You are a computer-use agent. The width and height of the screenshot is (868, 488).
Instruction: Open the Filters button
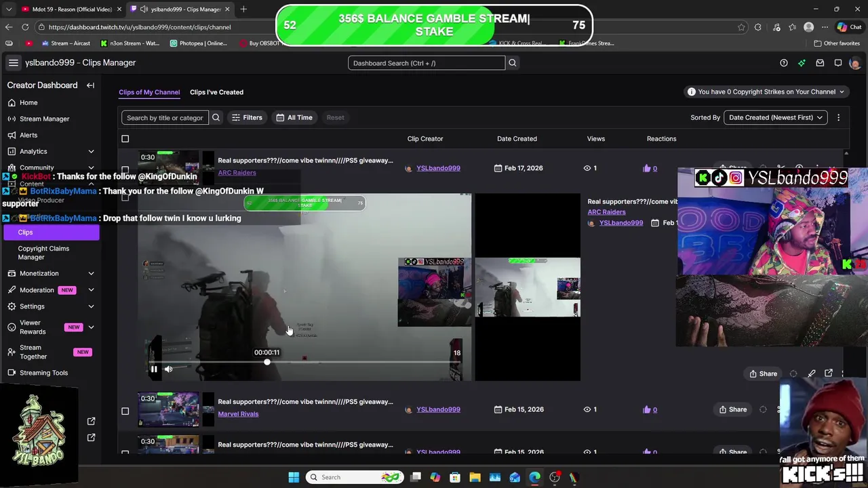point(247,118)
